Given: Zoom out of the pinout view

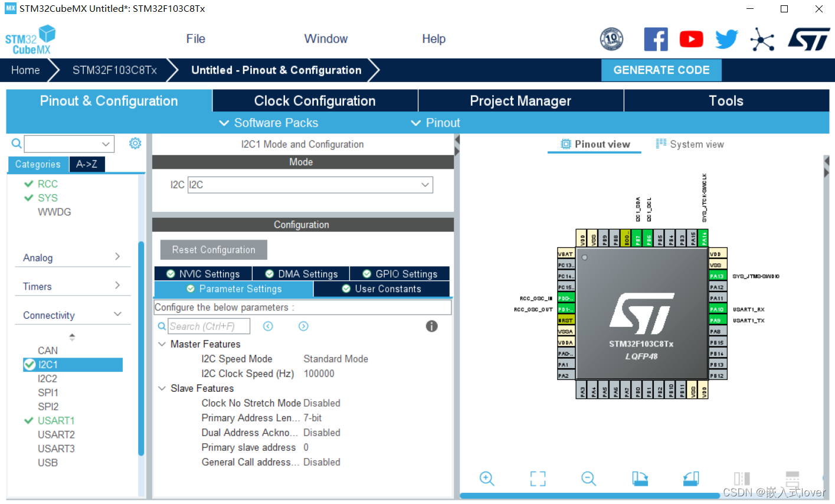Looking at the screenshot, I should [x=588, y=479].
